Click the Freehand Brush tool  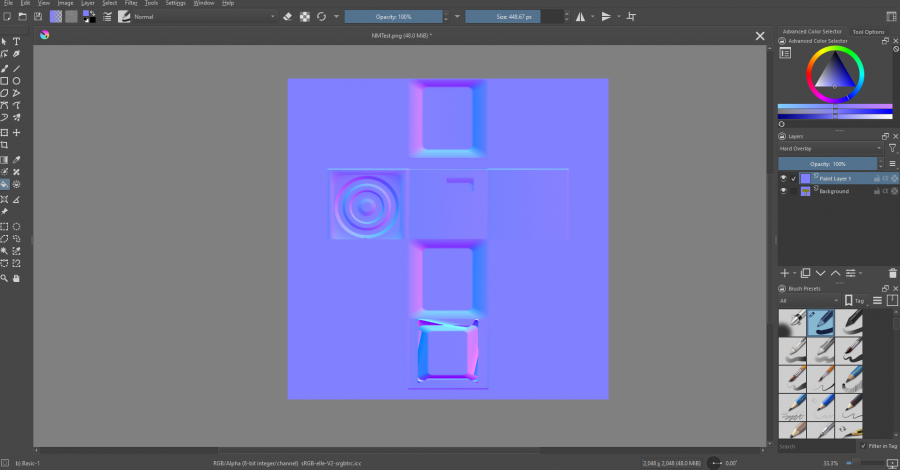click(x=5, y=68)
